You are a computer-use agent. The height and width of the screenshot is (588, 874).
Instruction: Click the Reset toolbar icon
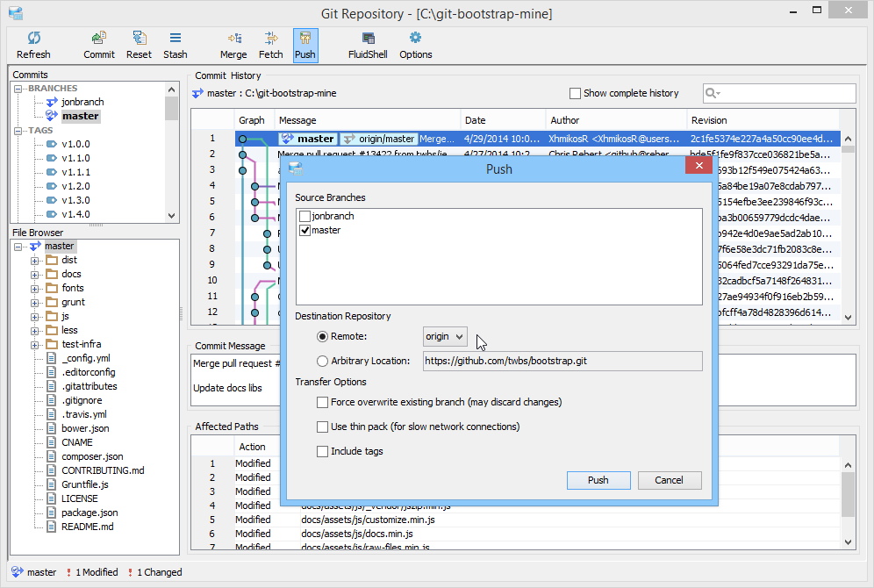coord(139,45)
